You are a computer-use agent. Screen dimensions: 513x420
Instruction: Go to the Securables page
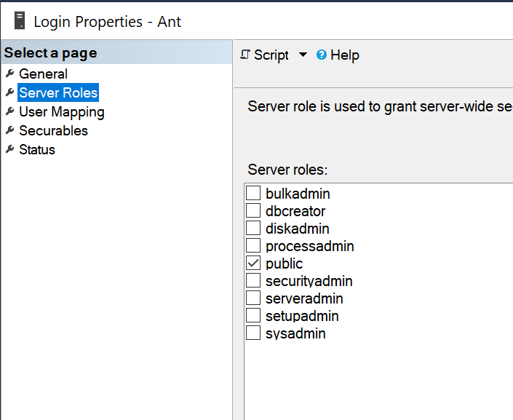(x=53, y=130)
